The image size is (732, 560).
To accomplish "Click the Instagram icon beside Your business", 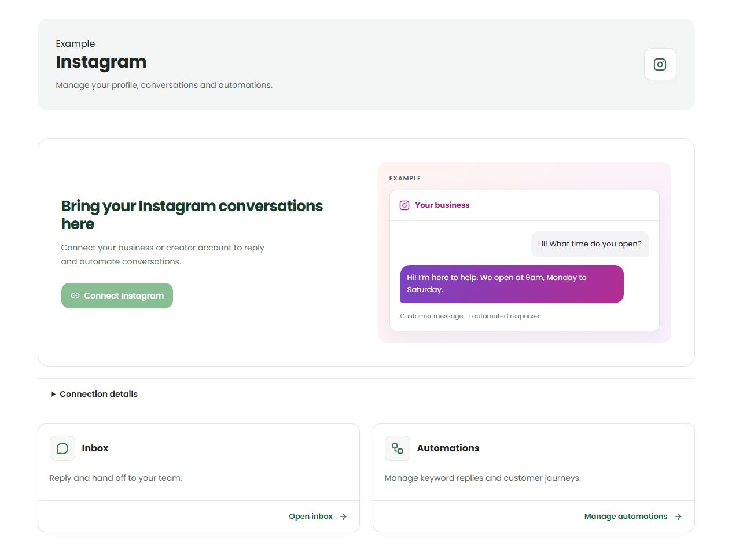I will (x=404, y=205).
